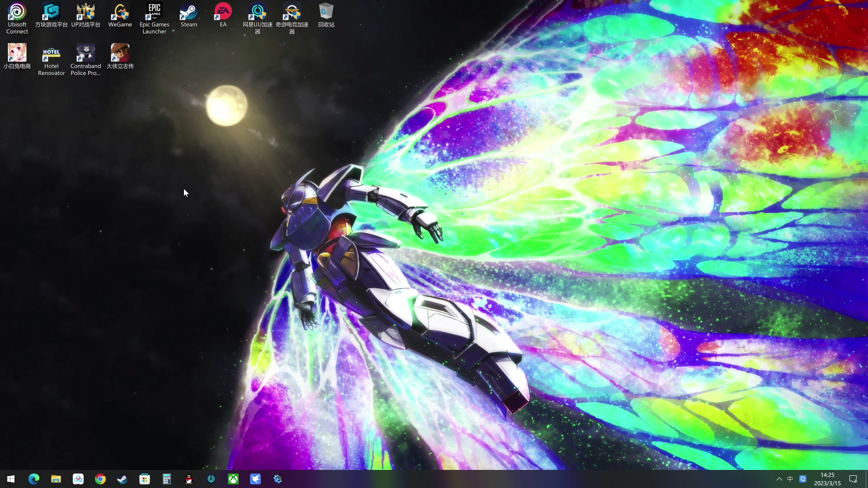The height and width of the screenshot is (488, 868).
Task: Open Steam from the taskbar
Action: click(x=123, y=479)
